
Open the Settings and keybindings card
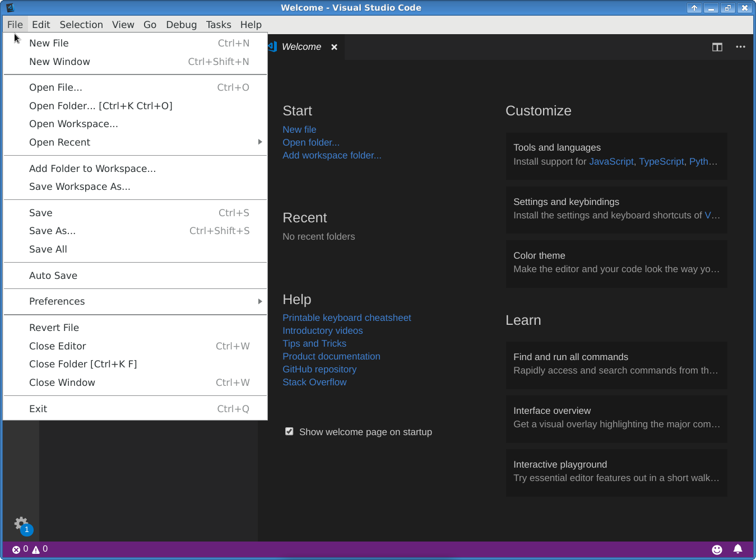click(x=616, y=209)
